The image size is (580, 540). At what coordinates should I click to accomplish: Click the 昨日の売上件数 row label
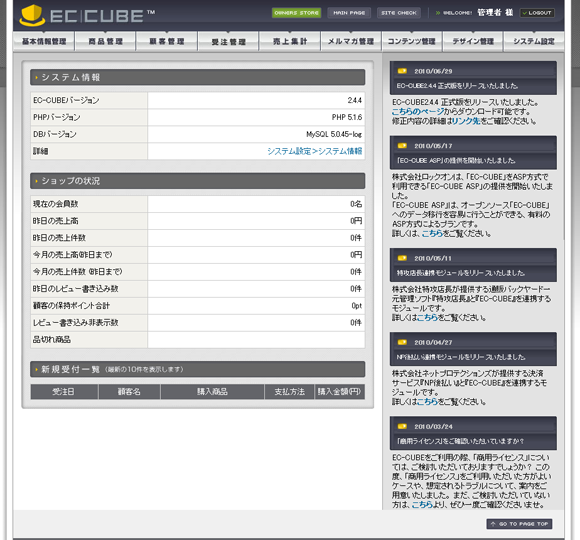(59, 238)
